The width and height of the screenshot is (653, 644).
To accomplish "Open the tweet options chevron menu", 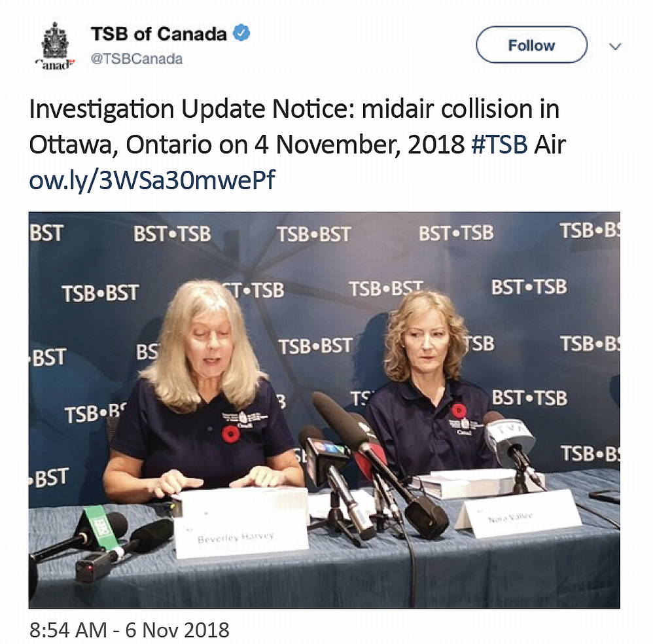I will 614,46.
